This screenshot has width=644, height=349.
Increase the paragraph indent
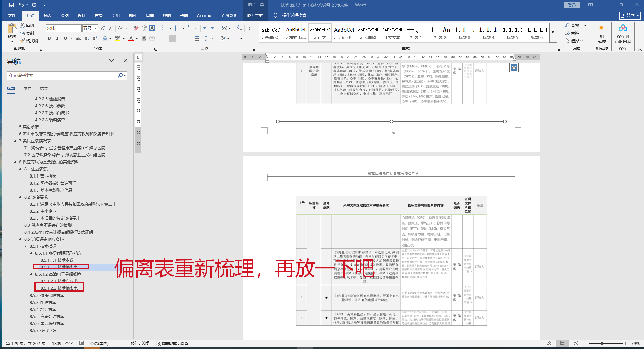(x=214, y=28)
